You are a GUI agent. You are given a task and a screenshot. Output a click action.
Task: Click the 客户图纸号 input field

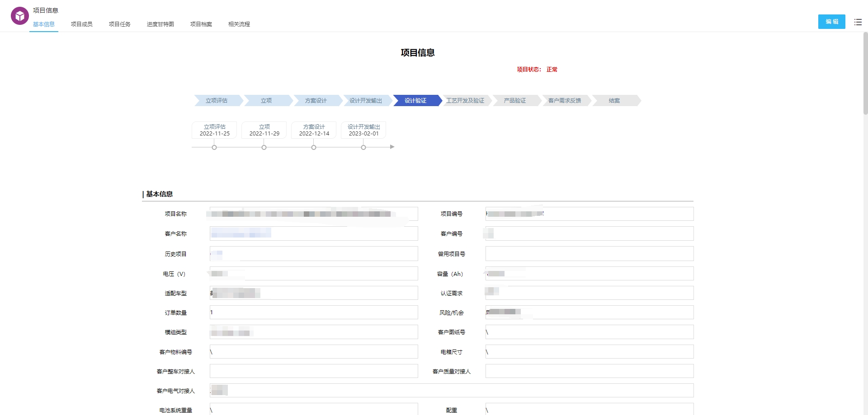tap(590, 332)
